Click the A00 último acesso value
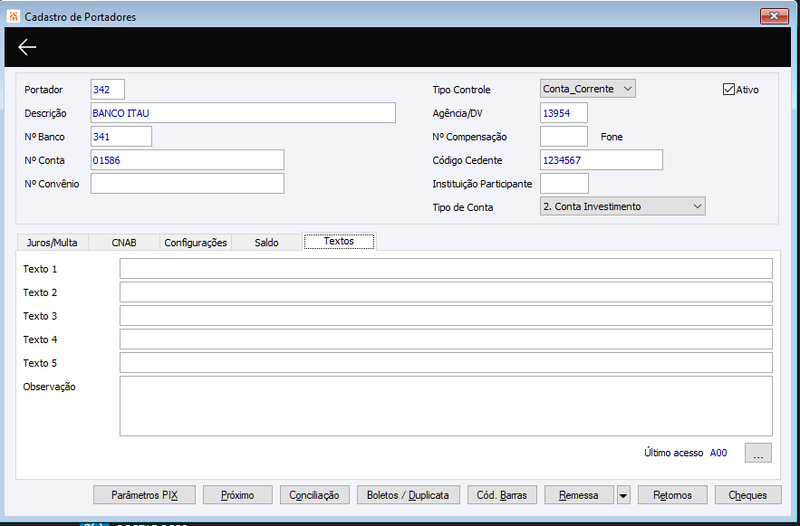The height and width of the screenshot is (526, 800). pyautogui.click(x=718, y=453)
